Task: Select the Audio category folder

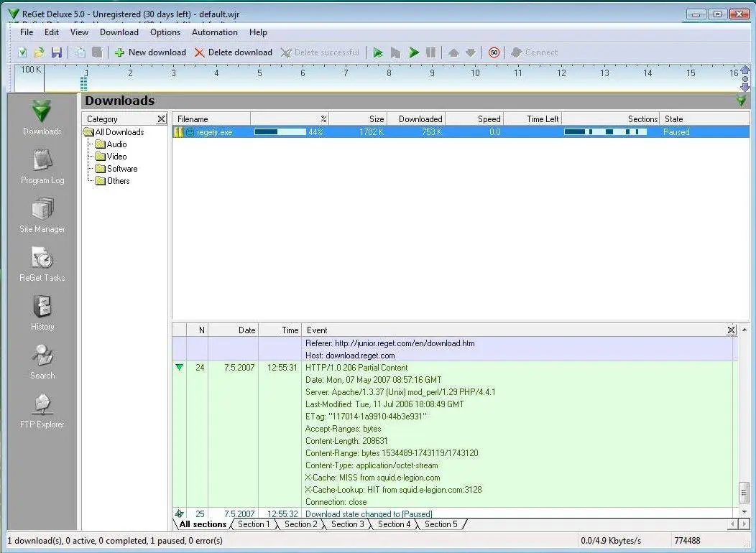Action: (x=116, y=144)
